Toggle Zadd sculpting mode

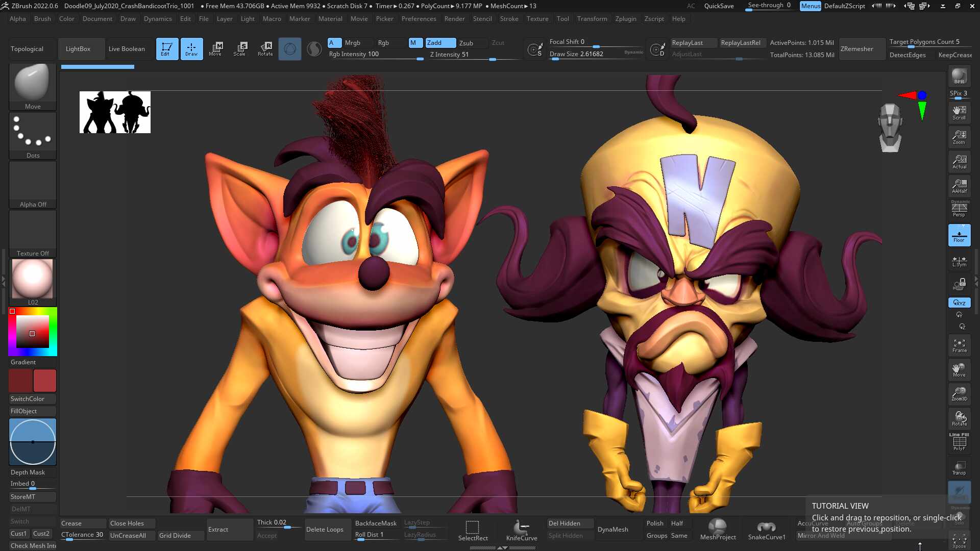tap(440, 43)
